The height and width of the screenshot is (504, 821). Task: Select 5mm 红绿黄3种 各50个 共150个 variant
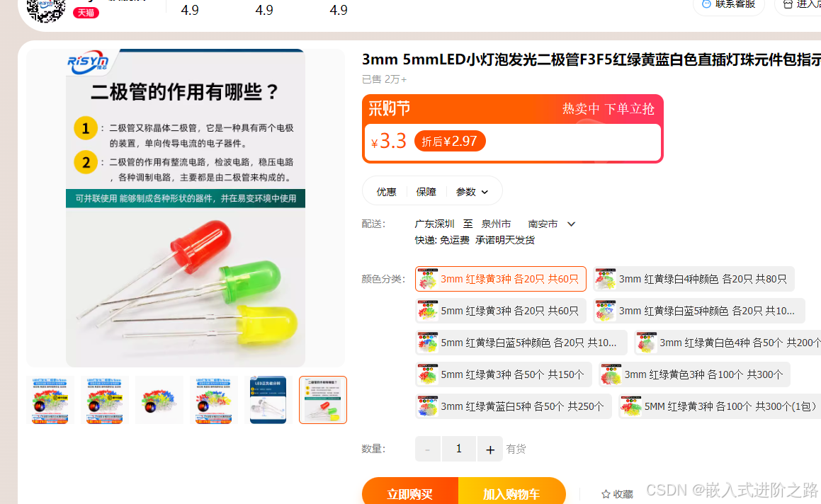click(503, 374)
